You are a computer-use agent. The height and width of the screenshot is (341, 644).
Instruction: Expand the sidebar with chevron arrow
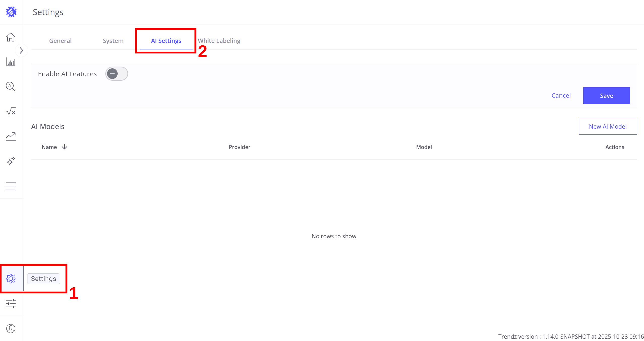coord(21,50)
